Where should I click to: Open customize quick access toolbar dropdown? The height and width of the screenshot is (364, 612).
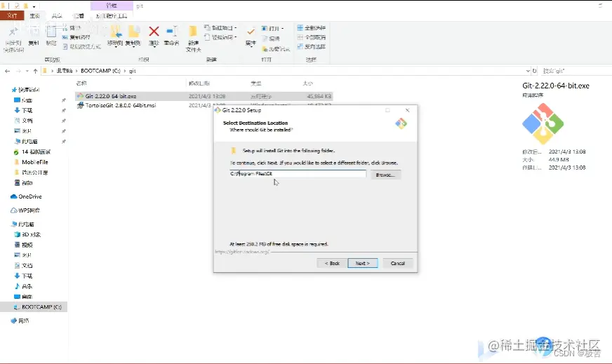[34, 6]
